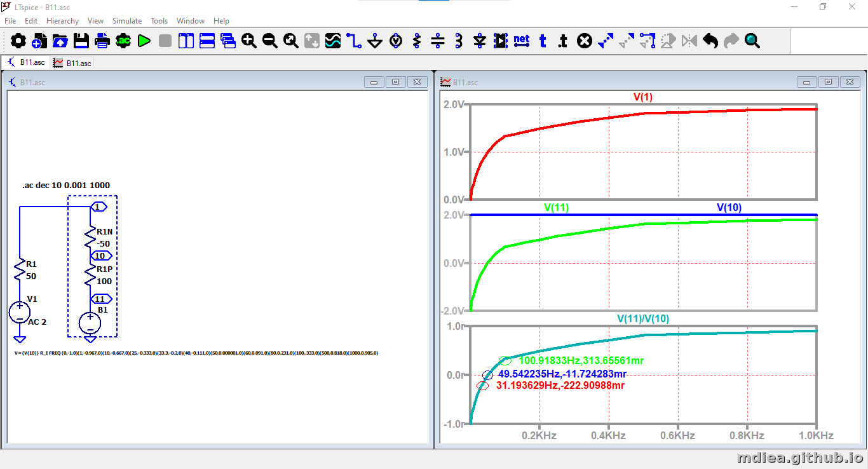The image size is (868, 469).
Task: Place a voltage source component
Action: [396, 41]
